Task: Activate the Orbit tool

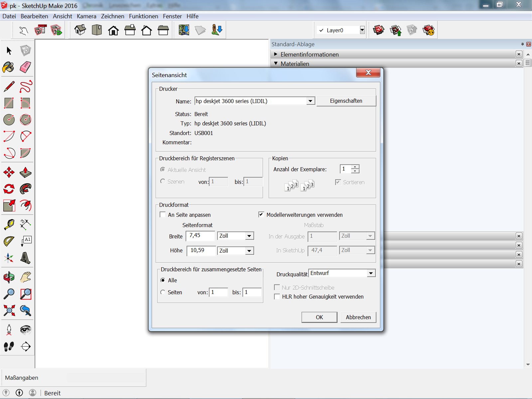Action: 9,277
